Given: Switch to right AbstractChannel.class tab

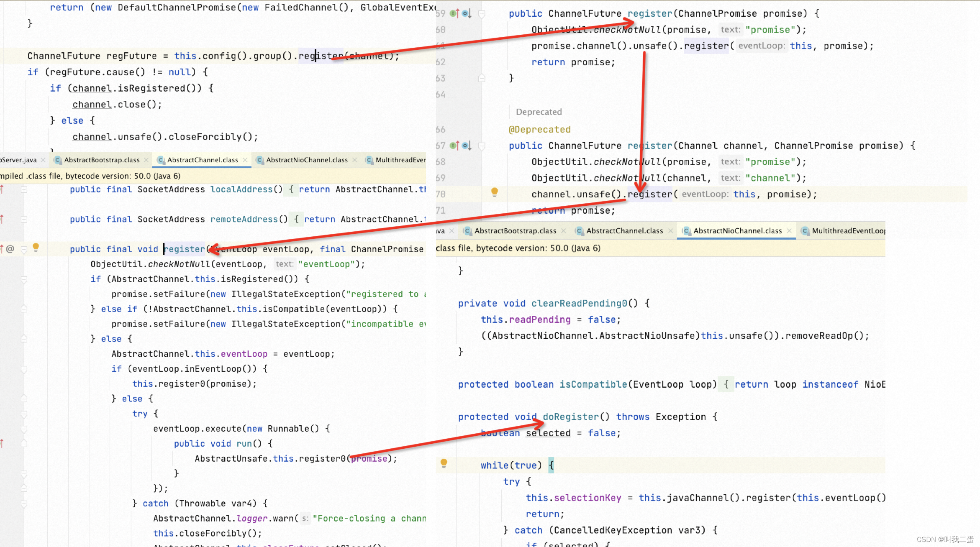Looking at the screenshot, I should 624,231.
